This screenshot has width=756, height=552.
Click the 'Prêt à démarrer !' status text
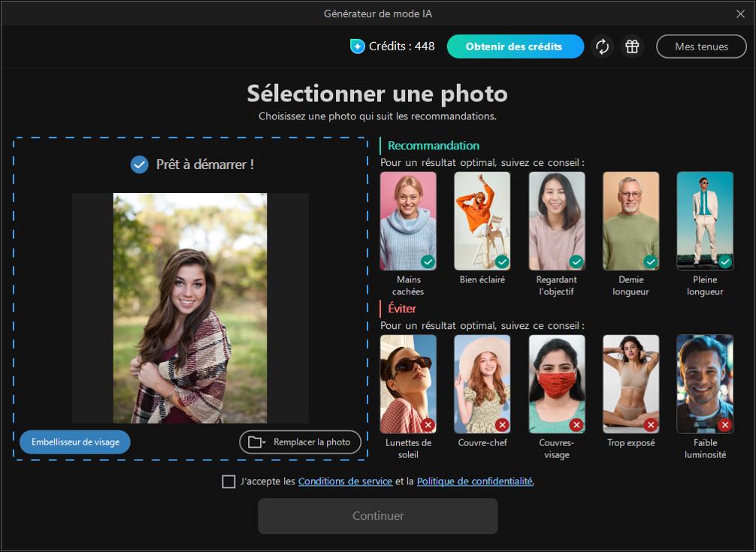205,164
